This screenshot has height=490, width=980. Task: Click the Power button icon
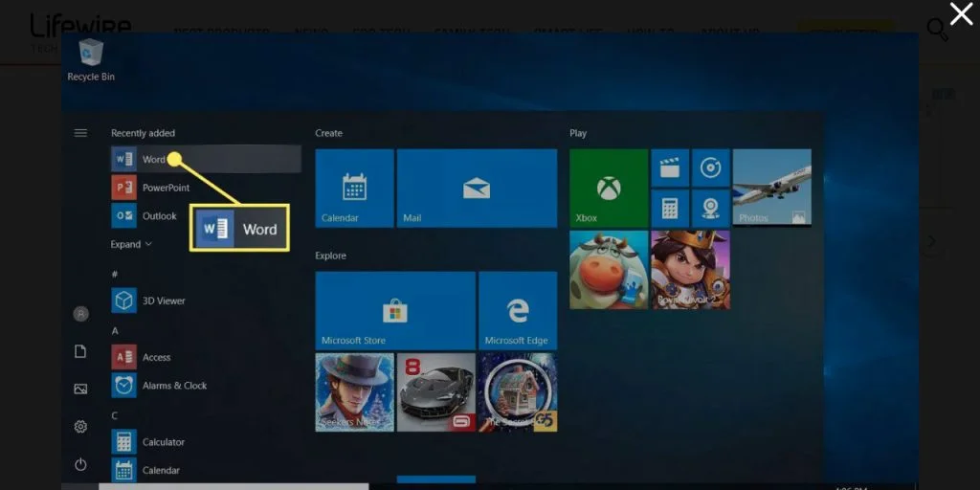[x=80, y=464]
